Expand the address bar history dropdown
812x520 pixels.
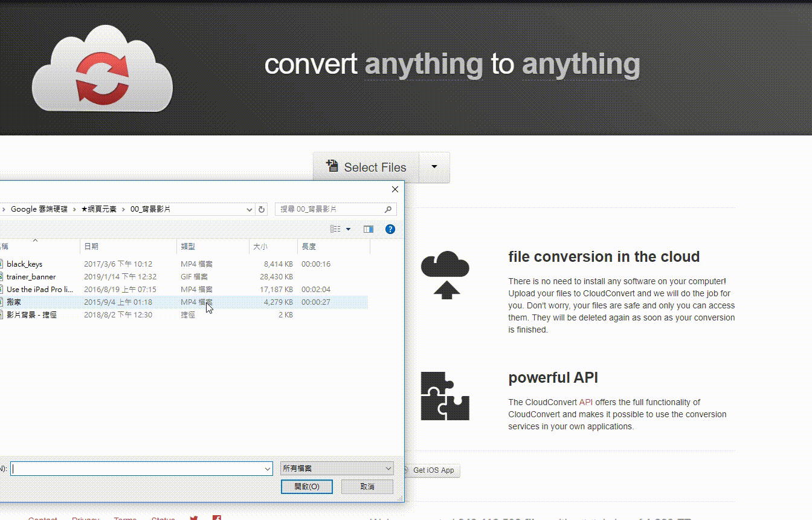pos(250,209)
